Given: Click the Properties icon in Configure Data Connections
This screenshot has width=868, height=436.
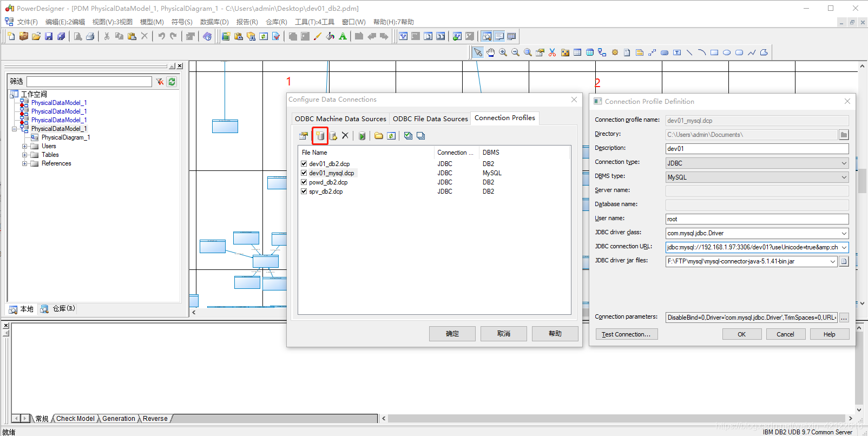Looking at the screenshot, I should (x=304, y=136).
